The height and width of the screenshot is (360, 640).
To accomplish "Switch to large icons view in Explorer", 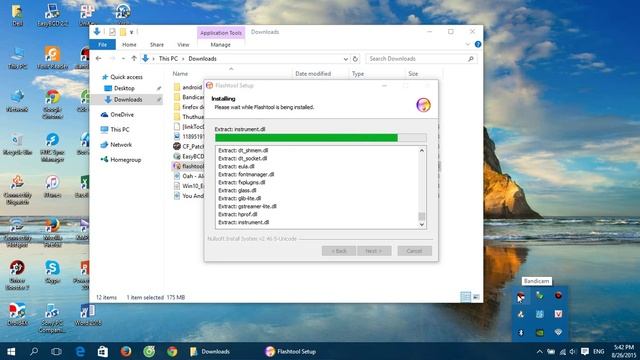I will 476,297.
